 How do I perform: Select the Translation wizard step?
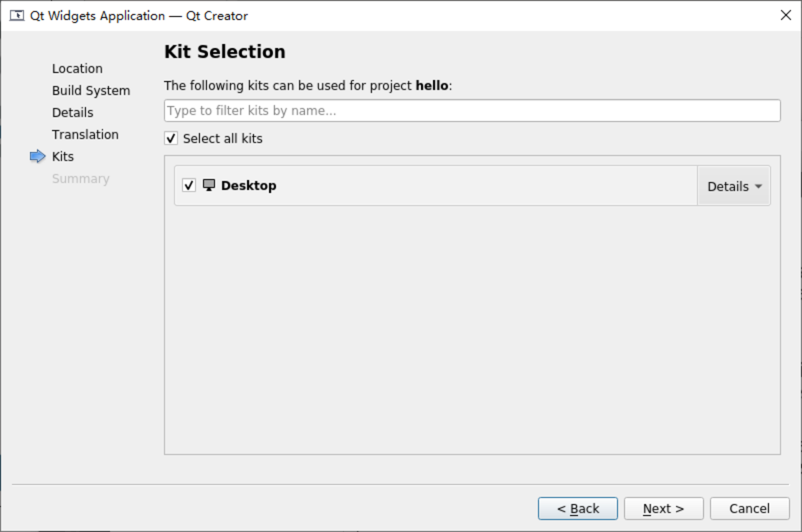[85, 135]
